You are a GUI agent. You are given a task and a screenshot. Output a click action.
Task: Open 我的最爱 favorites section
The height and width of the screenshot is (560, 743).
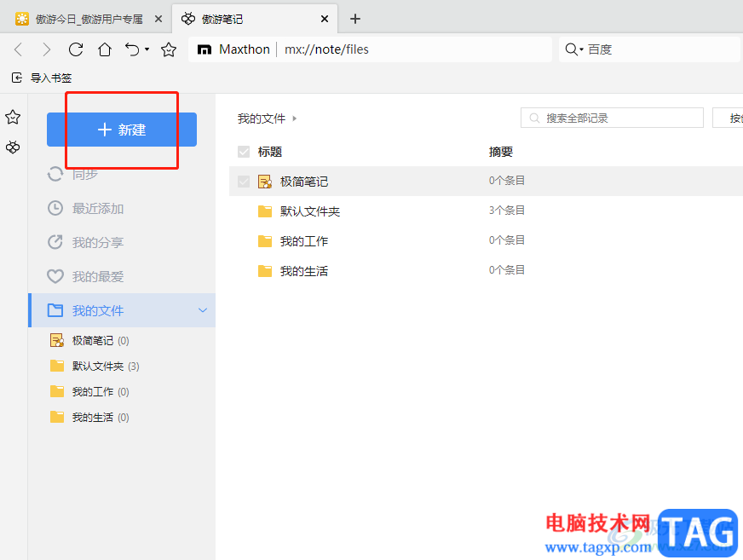pyautogui.click(x=98, y=276)
